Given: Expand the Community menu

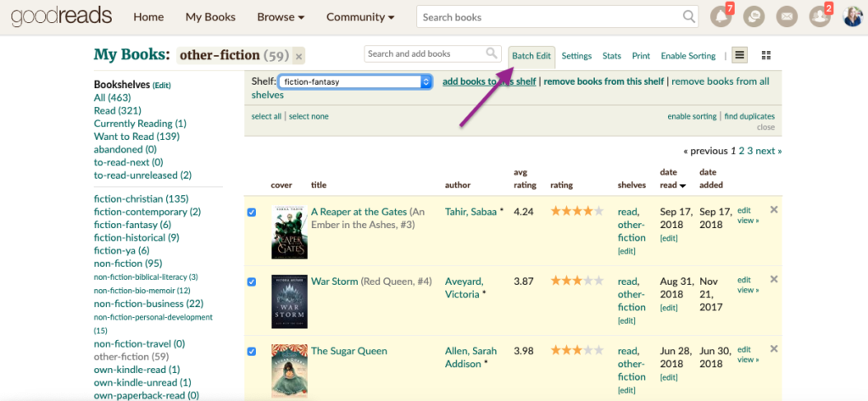Looking at the screenshot, I should 360,17.
